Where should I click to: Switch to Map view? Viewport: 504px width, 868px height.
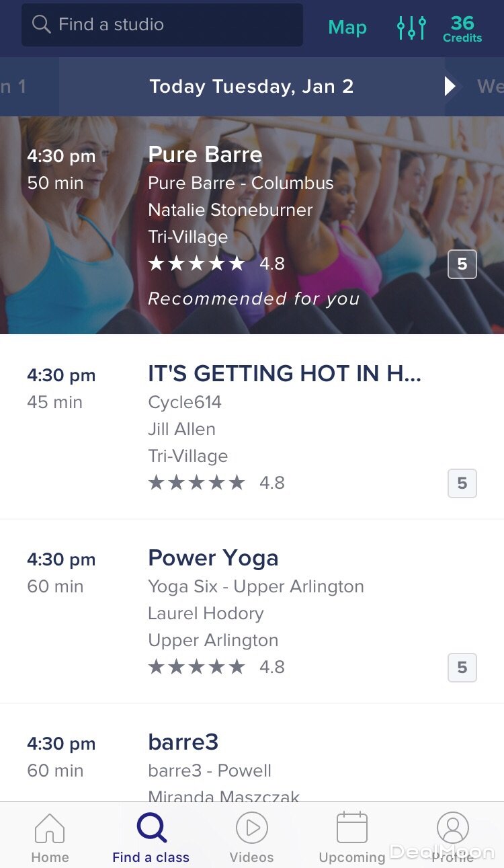click(347, 28)
